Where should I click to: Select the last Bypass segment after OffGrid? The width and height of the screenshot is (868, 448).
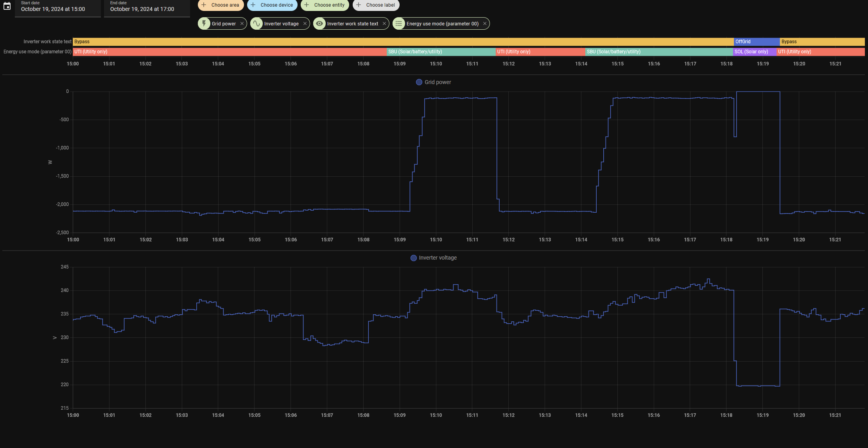point(822,41)
